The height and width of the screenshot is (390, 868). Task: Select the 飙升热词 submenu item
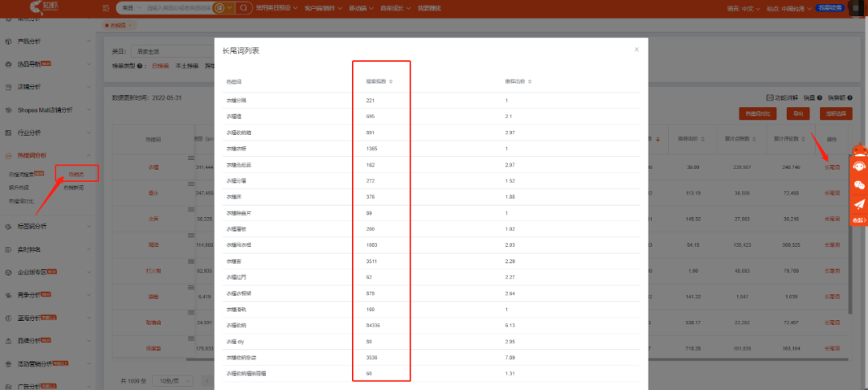point(18,187)
